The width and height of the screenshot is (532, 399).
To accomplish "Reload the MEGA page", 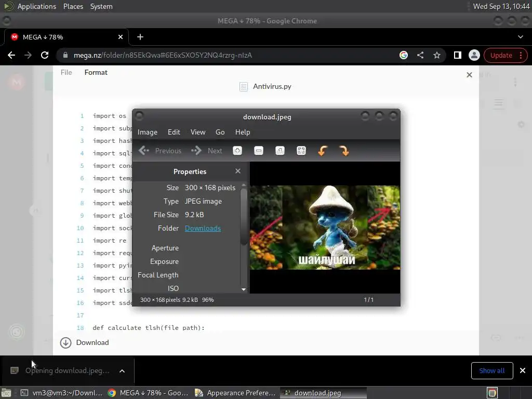I will (45, 55).
